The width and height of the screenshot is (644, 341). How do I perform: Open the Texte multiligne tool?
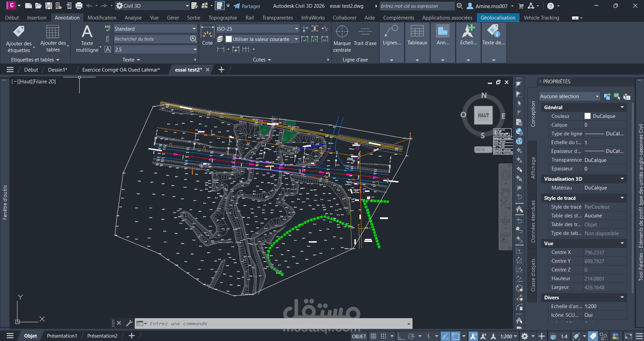(87, 37)
